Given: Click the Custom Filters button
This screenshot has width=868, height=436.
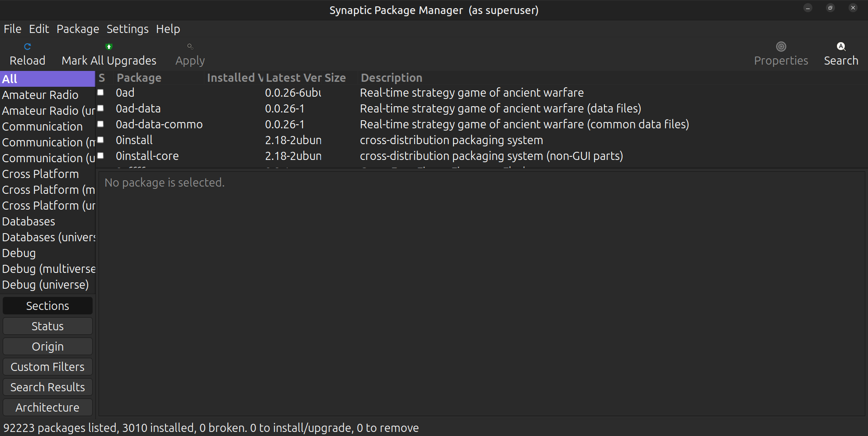Looking at the screenshot, I should point(47,367).
